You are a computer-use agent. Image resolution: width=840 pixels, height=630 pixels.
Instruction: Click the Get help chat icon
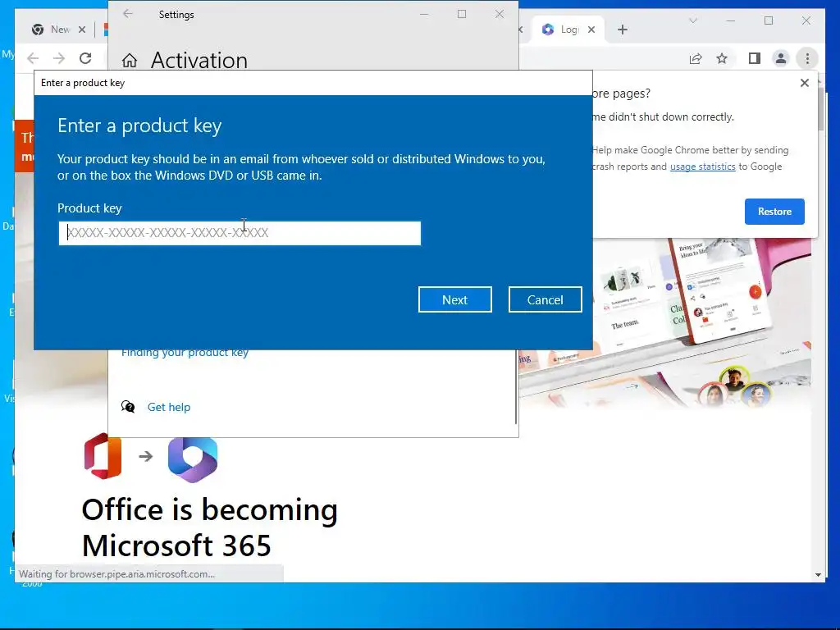click(x=128, y=407)
